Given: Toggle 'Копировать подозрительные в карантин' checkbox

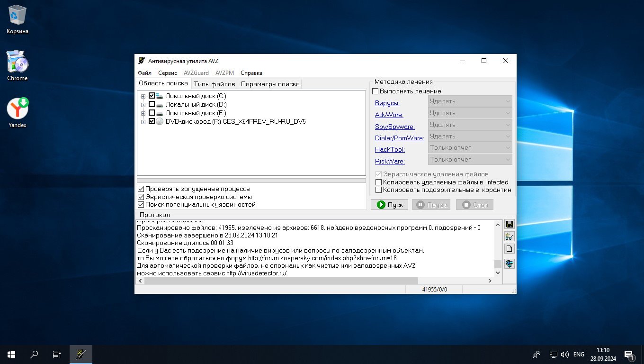Looking at the screenshot, I should (x=378, y=190).
